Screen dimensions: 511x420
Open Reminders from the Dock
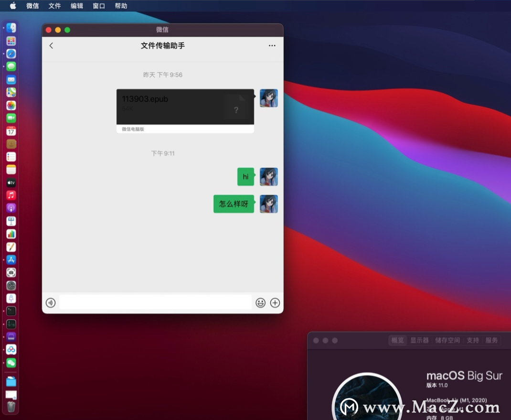[x=11, y=157]
